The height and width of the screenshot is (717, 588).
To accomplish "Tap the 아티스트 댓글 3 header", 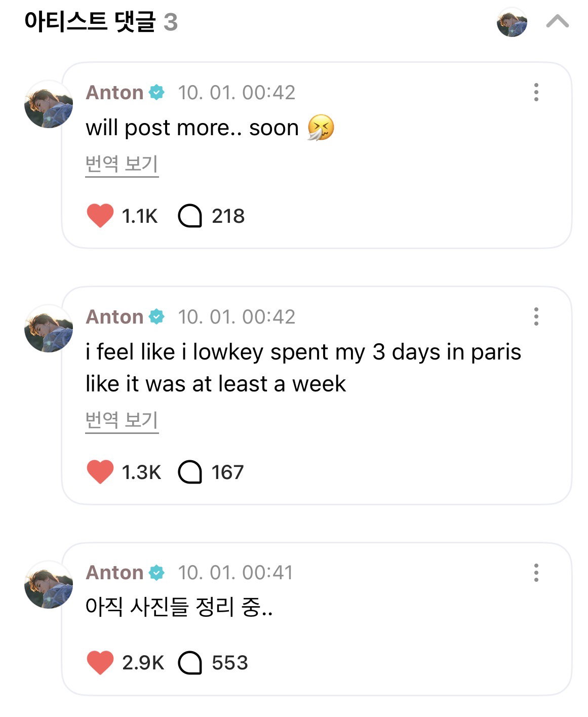I will (101, 22).
